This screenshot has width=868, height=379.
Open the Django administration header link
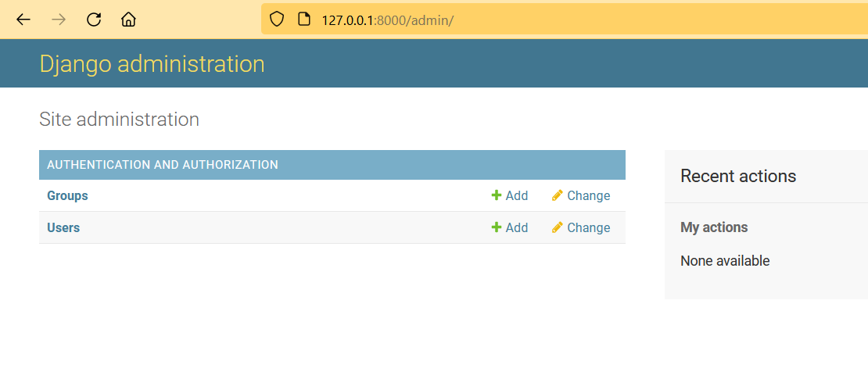tap(152, 64)
